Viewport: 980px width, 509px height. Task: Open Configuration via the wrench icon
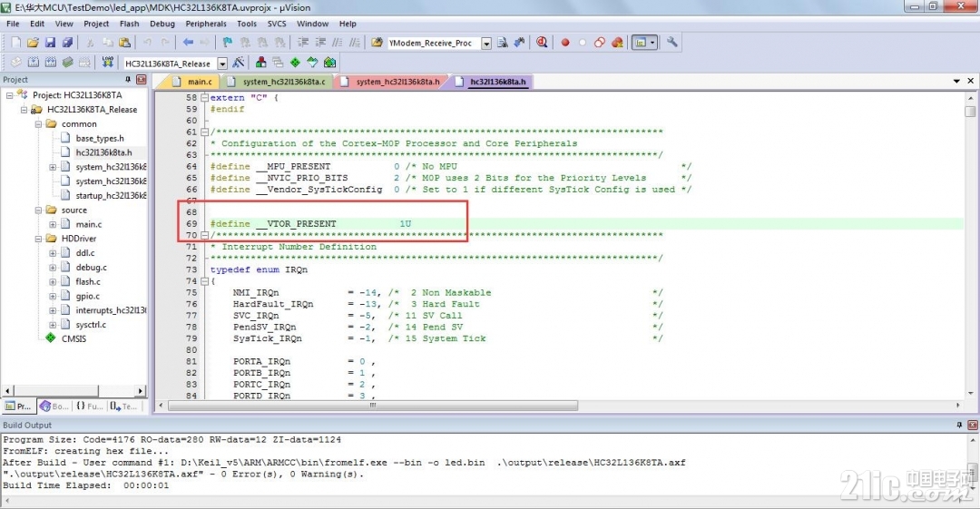pos(672,43)
